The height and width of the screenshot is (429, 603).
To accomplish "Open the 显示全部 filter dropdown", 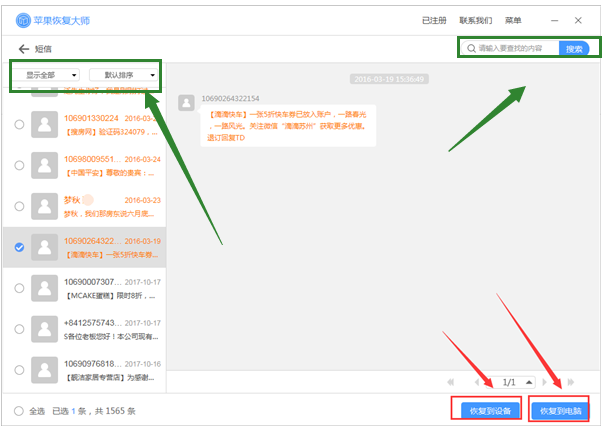I will [47, 75].
